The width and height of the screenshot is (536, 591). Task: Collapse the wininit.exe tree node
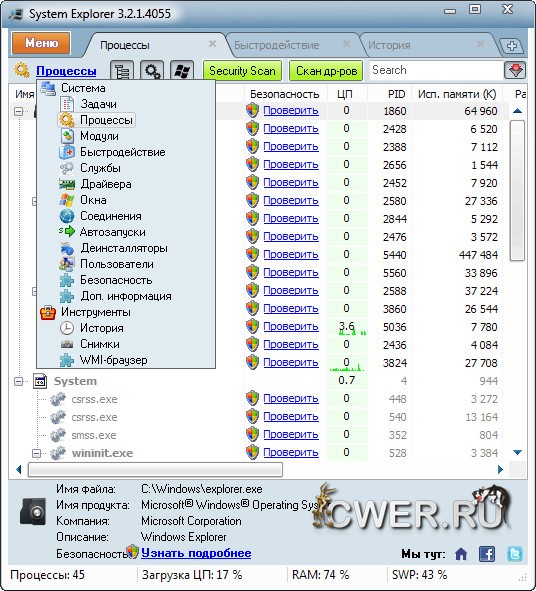pyautogui.click(x=36, y=453)
